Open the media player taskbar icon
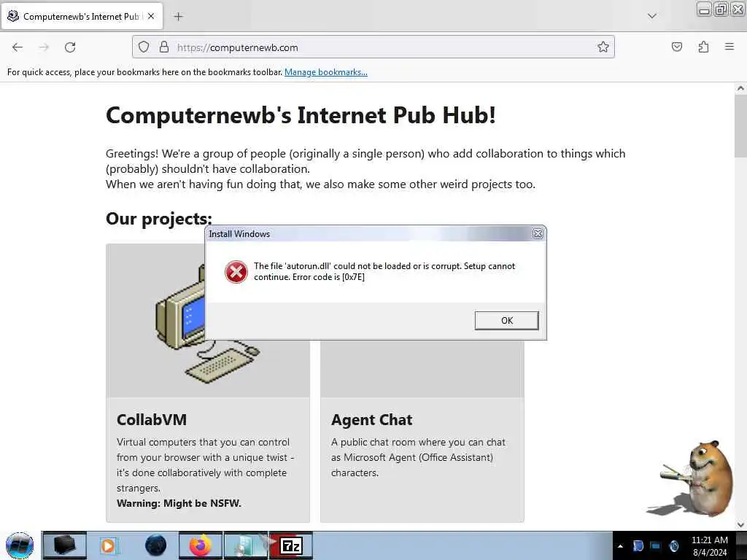The image size is (747, 560). pos(109,545)
